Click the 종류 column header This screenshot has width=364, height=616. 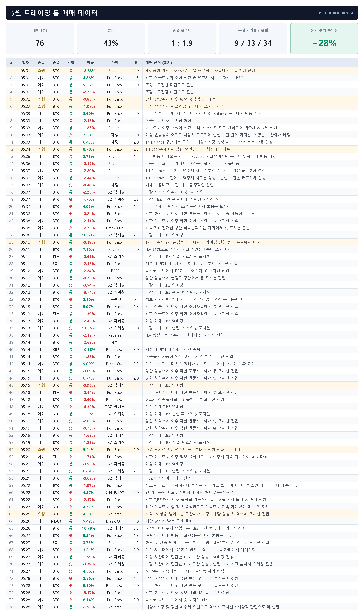(x=41, y=63)
